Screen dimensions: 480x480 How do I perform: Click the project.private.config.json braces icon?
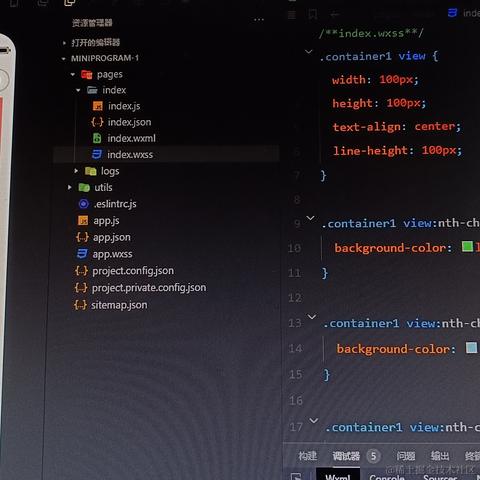click(81, 287)
